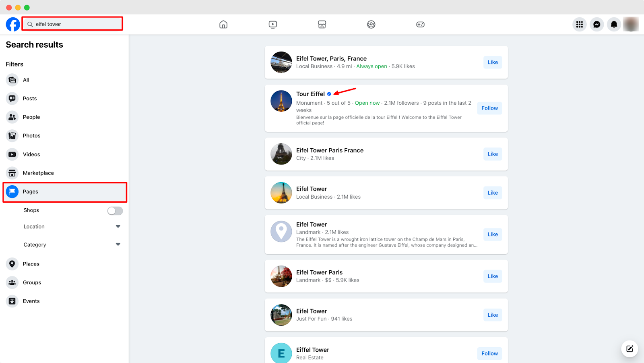The height and width of the screenshot is (363, 644).
Task: Open the Tour Eiffel page title
Action: [x=310, y=94]
